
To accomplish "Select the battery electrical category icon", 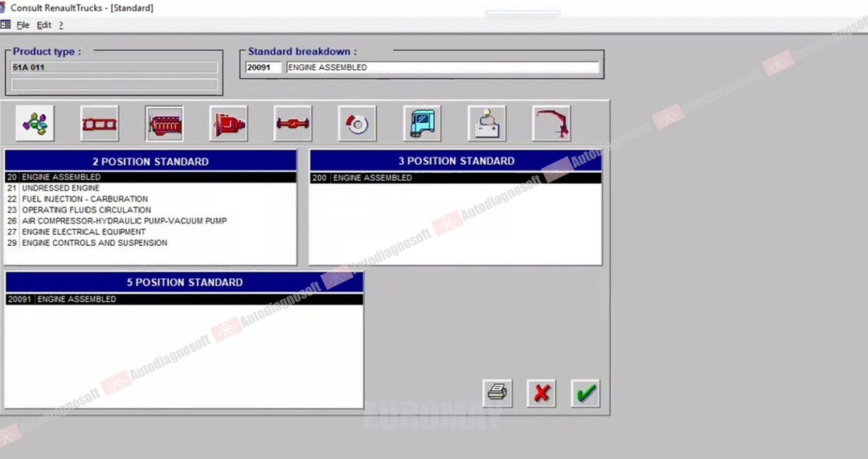I will tap(487, 123).
